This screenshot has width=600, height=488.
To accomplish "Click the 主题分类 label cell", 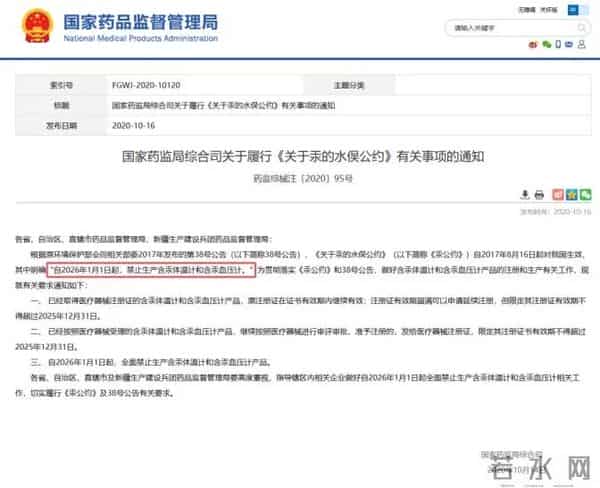I will coord(349,85).
